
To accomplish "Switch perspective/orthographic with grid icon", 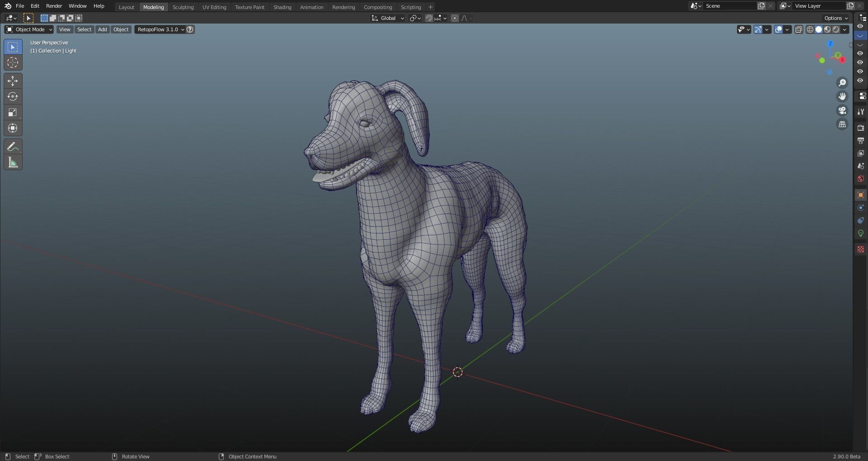I will pyautogui.click(x=842, y=124).
